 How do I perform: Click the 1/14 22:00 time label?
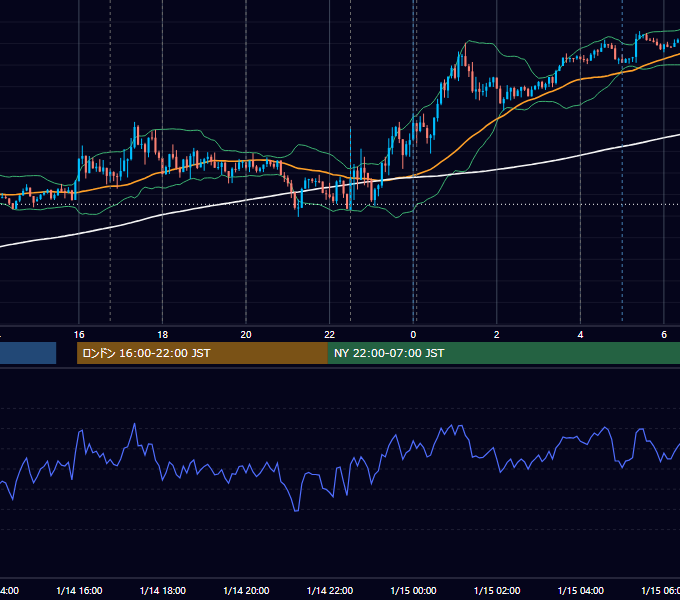click(330, 590)
